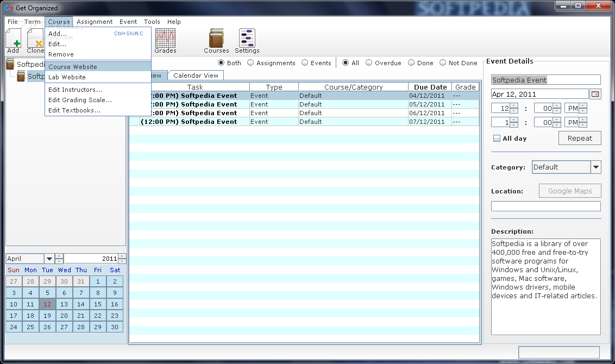Click the Get Organized title bar icon

click(x=9, y=8)
